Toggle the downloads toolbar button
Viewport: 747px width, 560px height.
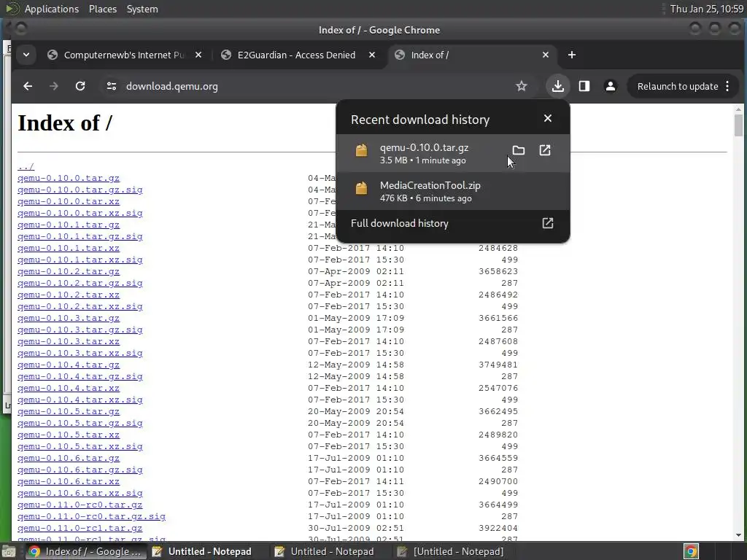coord(558,86)
